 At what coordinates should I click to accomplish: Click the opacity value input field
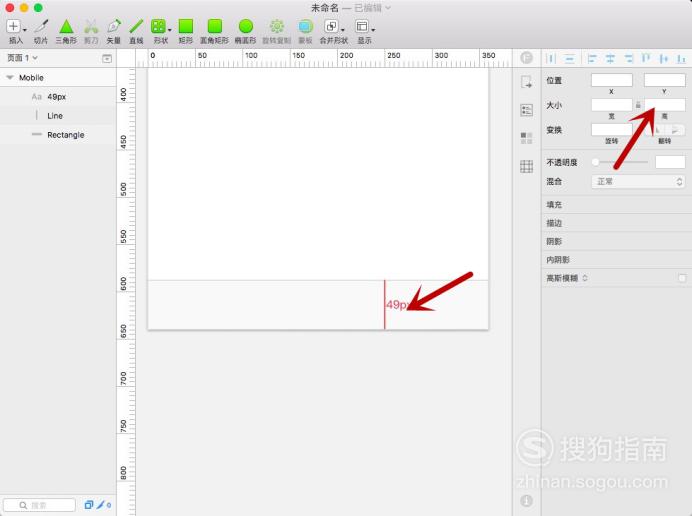[x=670, y=162]
